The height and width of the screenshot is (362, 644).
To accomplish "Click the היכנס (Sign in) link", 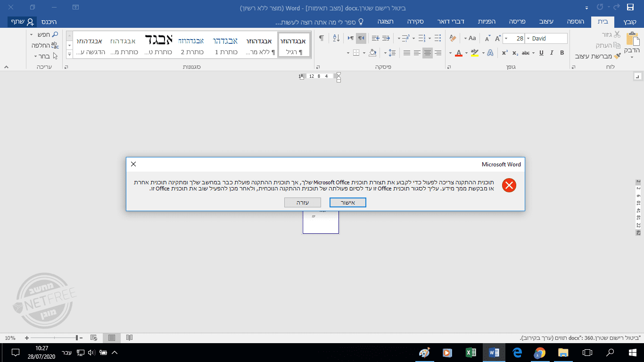I will [x=49, y=22].
